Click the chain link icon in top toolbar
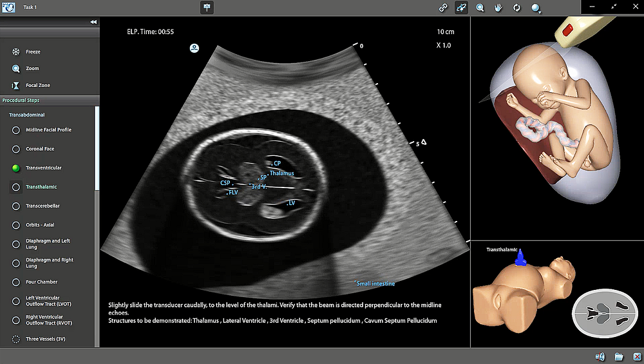644x364 pixels. pos(443,8)
